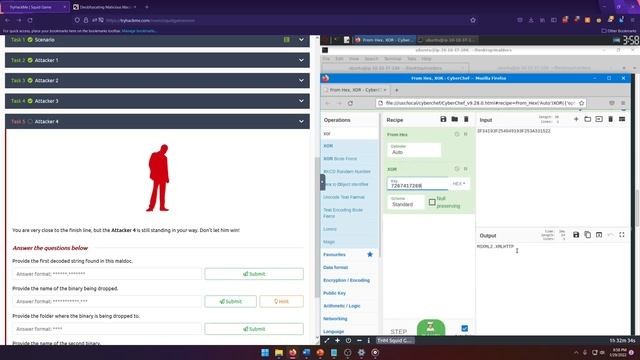Open File Explorer from taskbar
The image size is (640, 360).
tap(279, 353)
